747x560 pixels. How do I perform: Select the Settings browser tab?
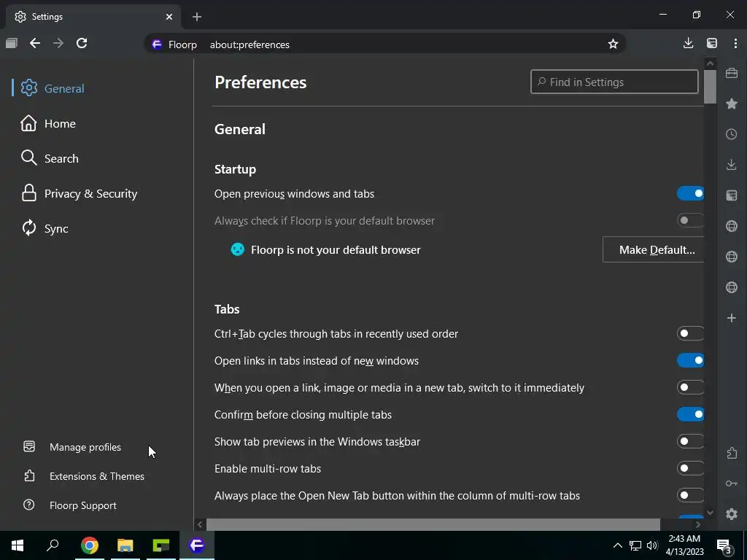pos(93,17)
